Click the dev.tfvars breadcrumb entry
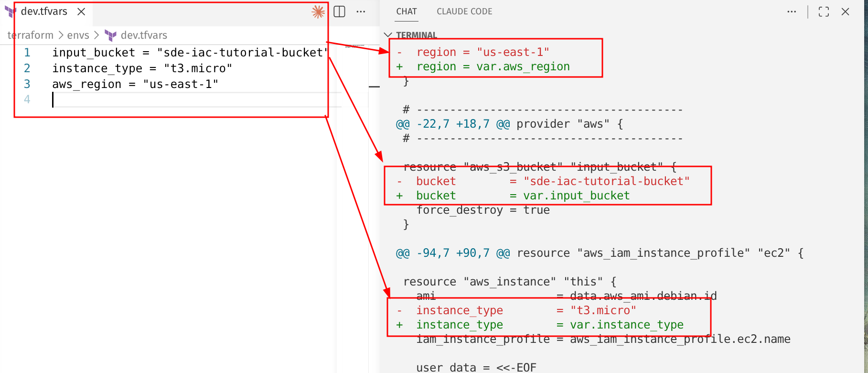Screen dimensions: 868x373 pyautogui.click(x=144, y=35)
